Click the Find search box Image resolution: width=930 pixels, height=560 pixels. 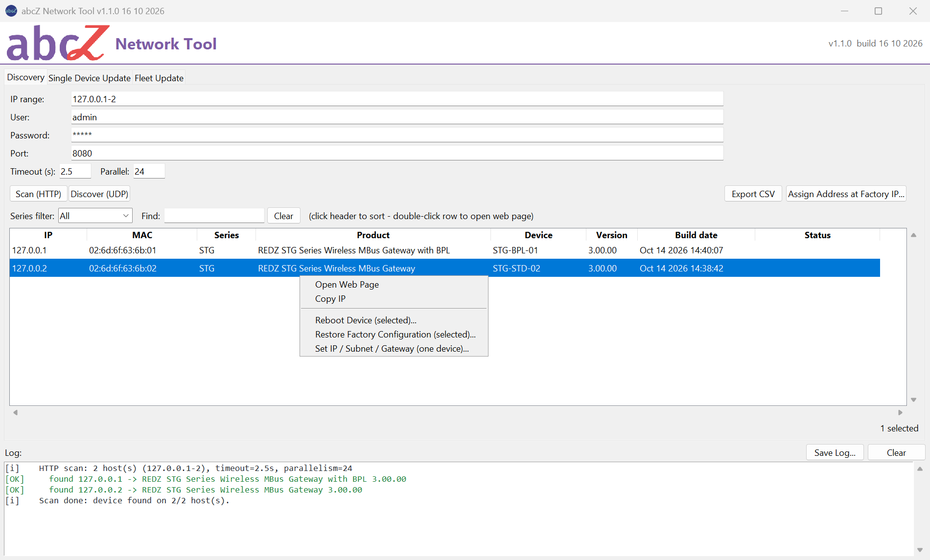pyautogui.click(x=214, y=216)
